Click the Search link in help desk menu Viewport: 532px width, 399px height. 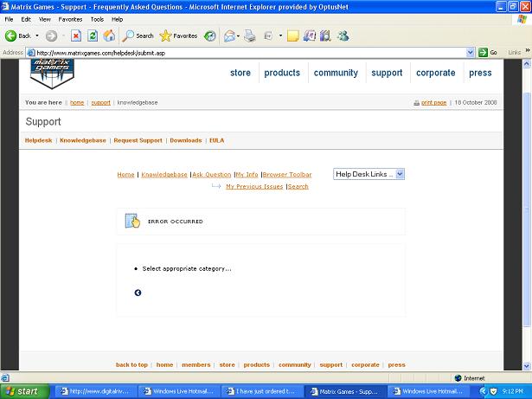[298, 186]
